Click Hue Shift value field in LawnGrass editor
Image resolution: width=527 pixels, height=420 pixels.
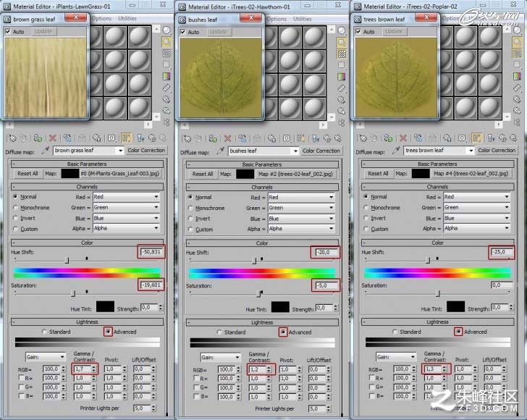click(151, 251)
